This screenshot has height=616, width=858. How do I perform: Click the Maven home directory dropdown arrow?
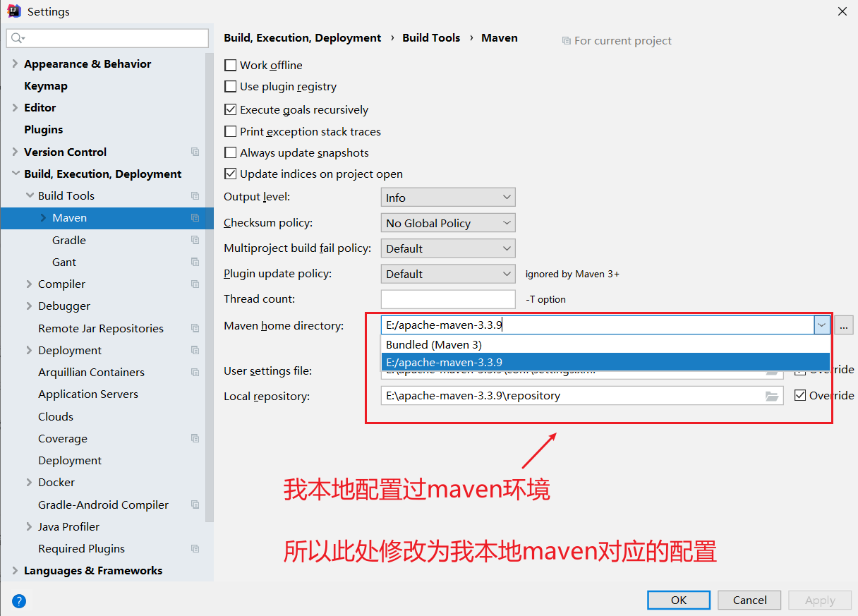(821, 325)
